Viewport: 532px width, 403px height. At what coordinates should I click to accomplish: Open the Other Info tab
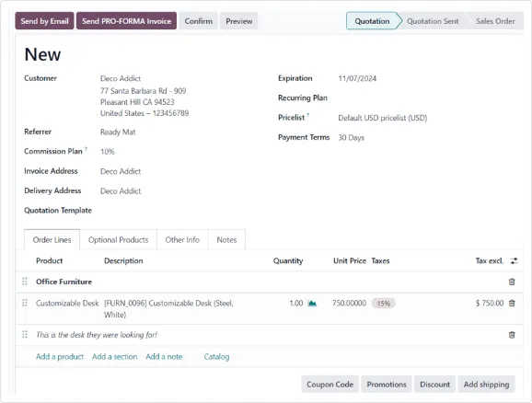[182, 240]
